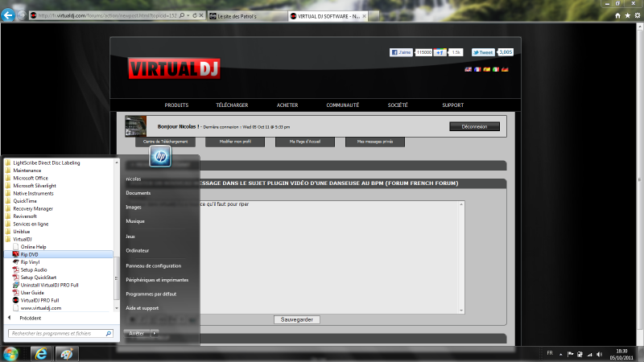Viewport: 644px width, 362px height.
Task: Expand the Arrêter shutdown options arrow
Action: click(155, 332)
